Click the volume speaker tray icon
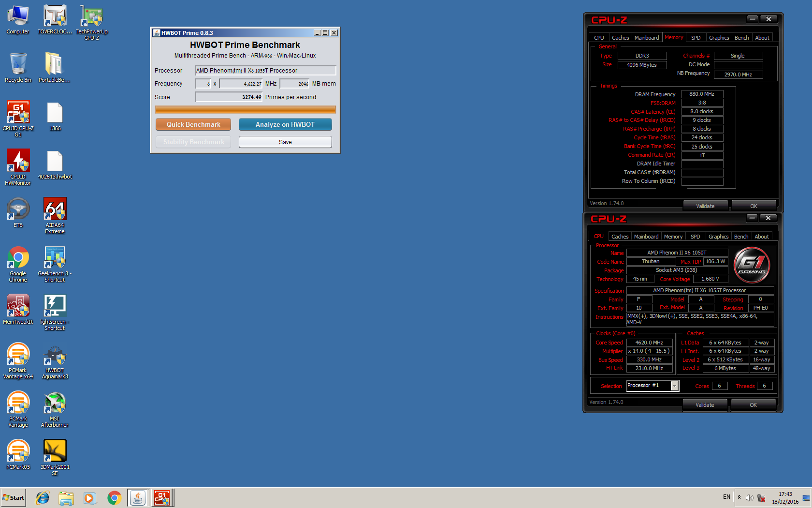Image resolution: width=812 pixels, height=508 pixels. tap(750, 498)
